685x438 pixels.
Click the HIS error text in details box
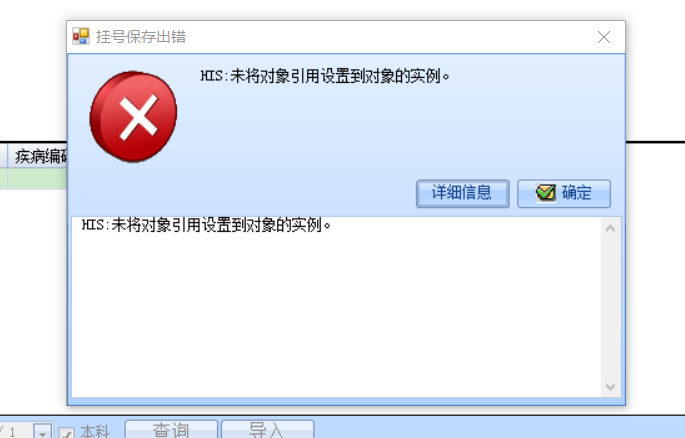[x=206, y=225]
